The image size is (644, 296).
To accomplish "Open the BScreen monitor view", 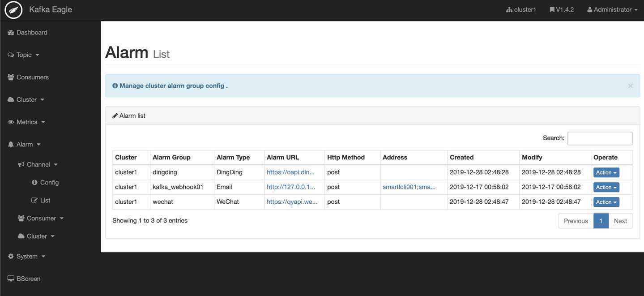I will click(24, 279).
